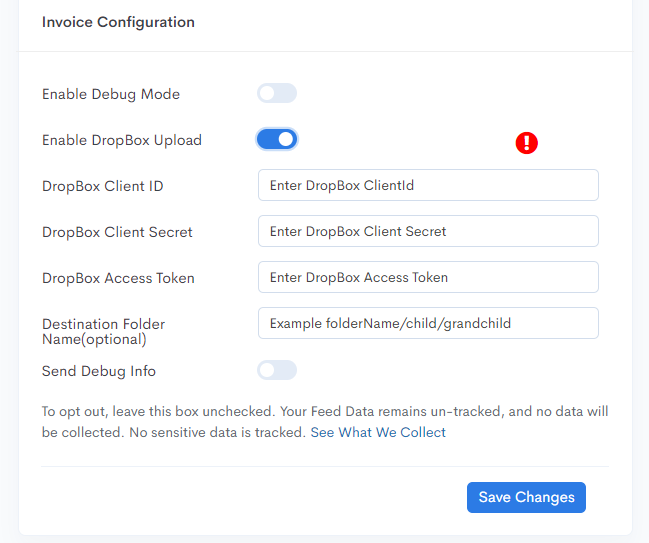Select the DropBox Client Secret input box
The image size is (649, 543).
428,231
